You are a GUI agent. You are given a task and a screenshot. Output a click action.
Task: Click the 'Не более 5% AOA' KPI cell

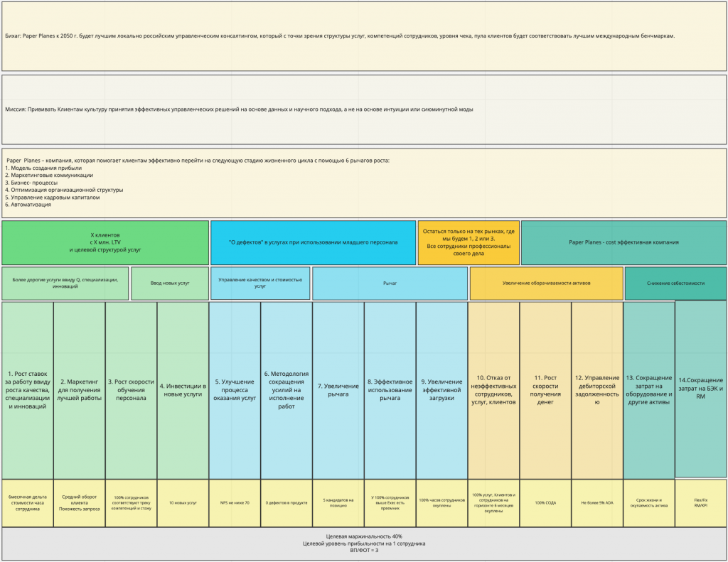point(597,503)
